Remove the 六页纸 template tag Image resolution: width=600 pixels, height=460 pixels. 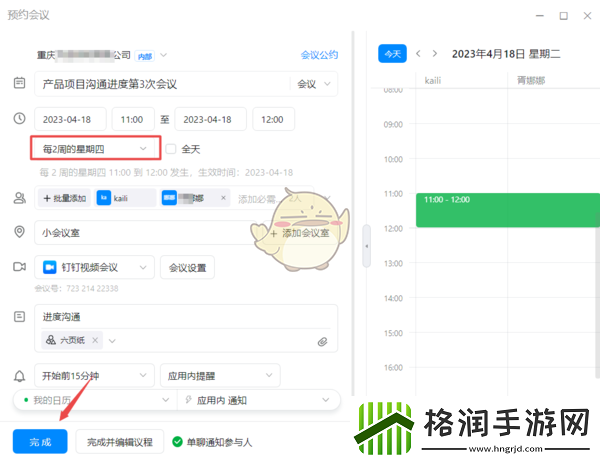pyautogui.click(x=95, y=340)
